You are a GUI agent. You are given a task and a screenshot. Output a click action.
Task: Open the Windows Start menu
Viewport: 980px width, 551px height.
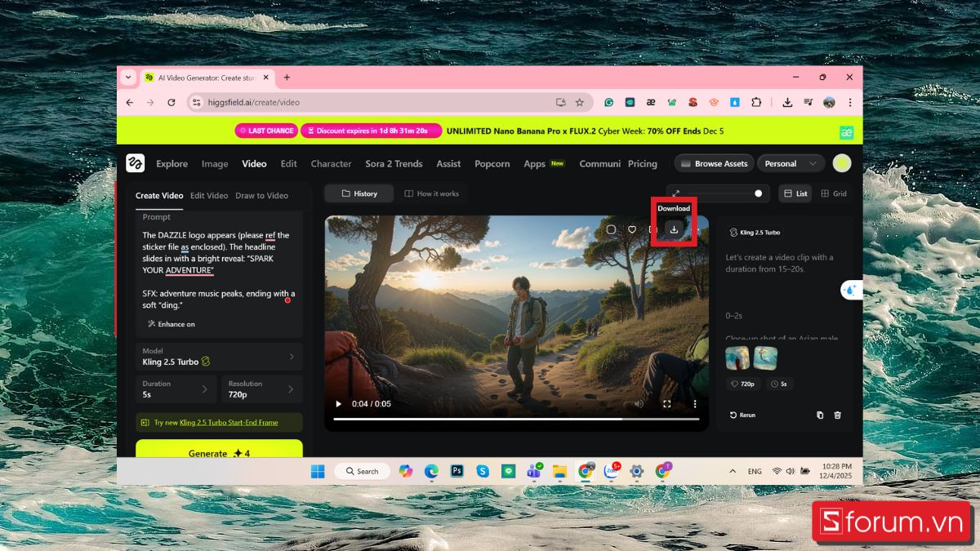pyautogui.click(x=318, y=471)
